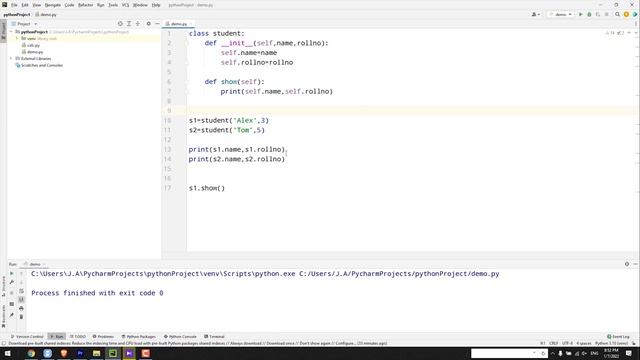Open the VCS menu
Screen dimensions: 640x360
(125, 5)
